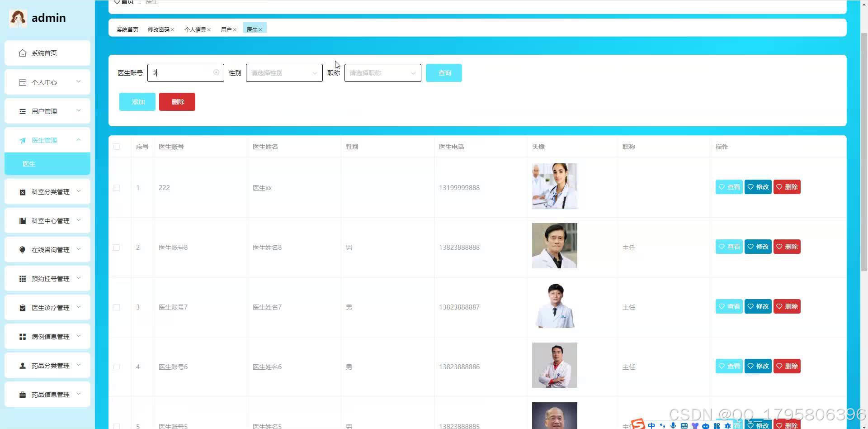
Task: Click the 预约挂号管理 grid icon
Action: (23, 279)
